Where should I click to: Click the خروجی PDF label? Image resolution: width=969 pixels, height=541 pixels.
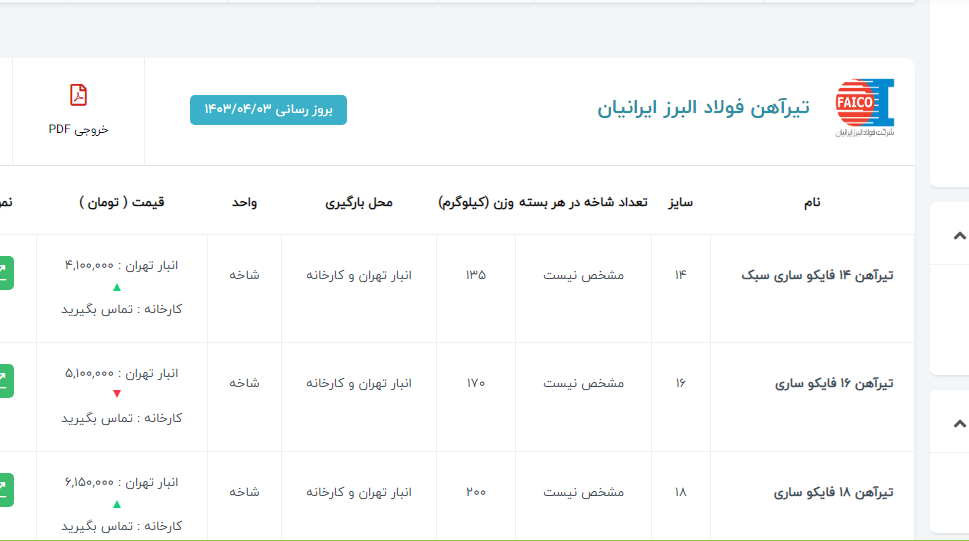point(78,129)
